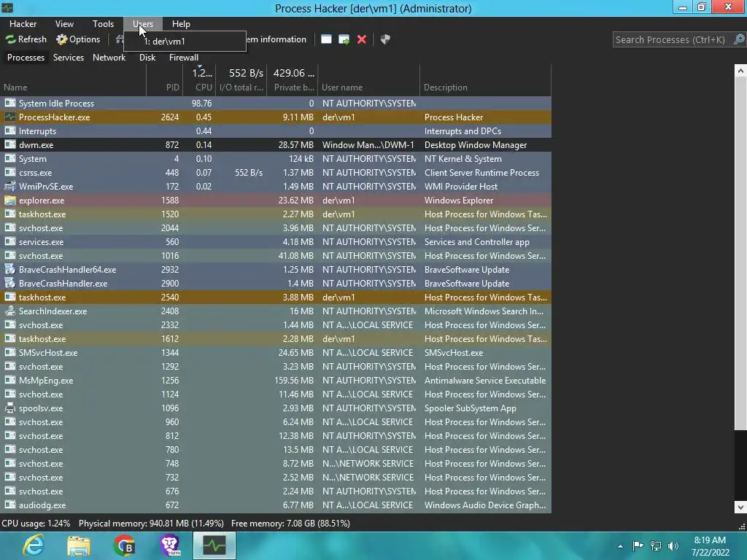This screenshot has height=560, width=747.
Task: Select the SMSvcHost.exe row
Action: pyautogui.click(x=276, y=353)
